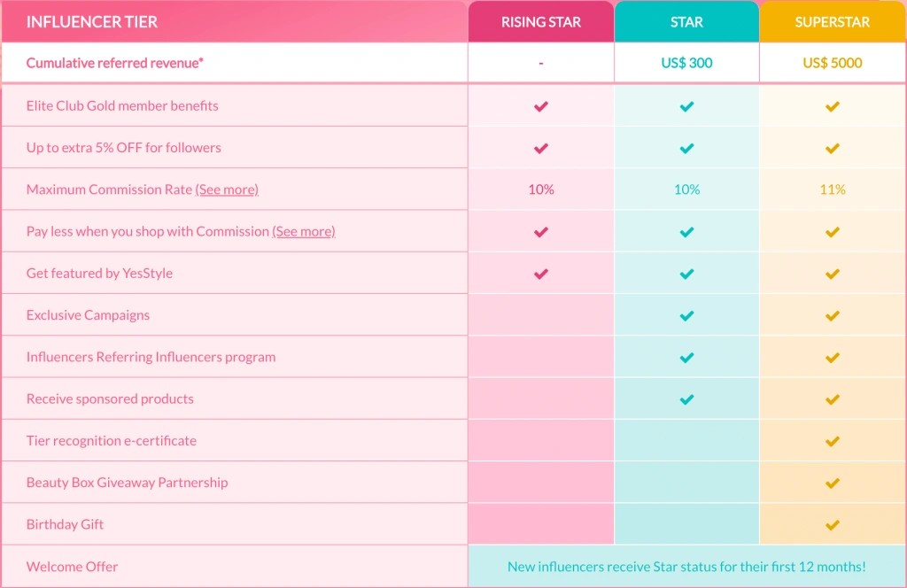The image size is (907, 588).
Task: Select the Star tier header
Action: (686, 22)
